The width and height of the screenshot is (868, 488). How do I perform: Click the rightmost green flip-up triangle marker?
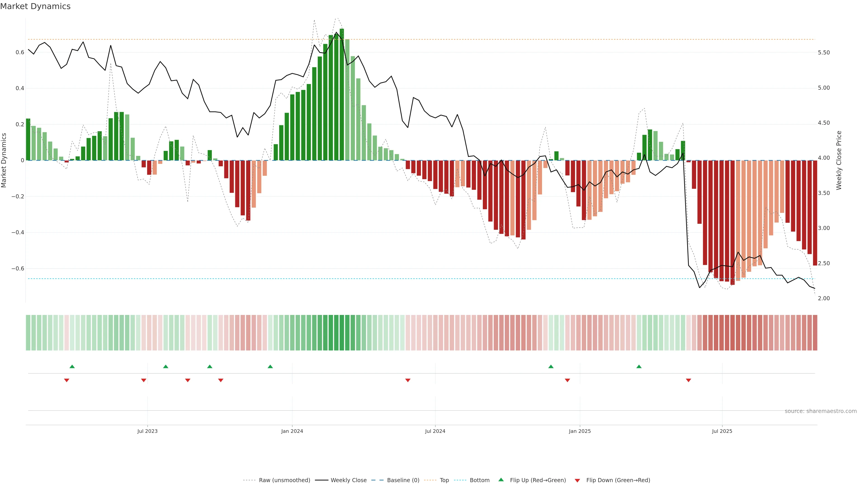[x=639, y=366]
